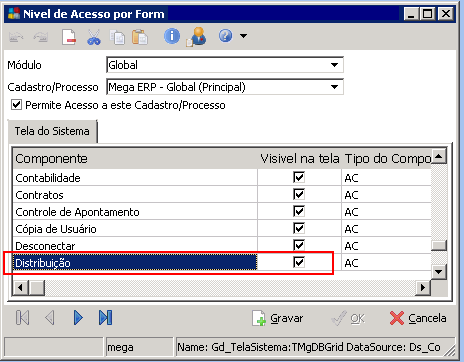Click the application icon in title bar
The image size is (464, 362).
14,13
